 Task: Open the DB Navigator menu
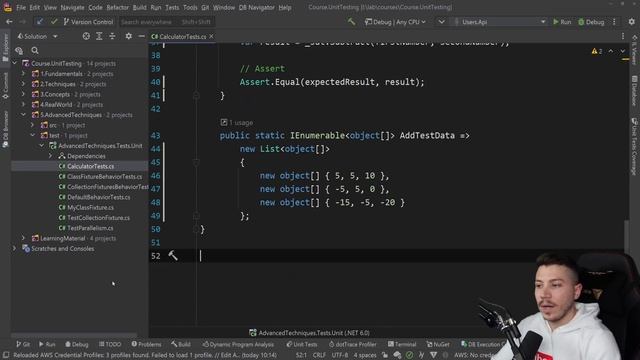click(x=256, y=7)
